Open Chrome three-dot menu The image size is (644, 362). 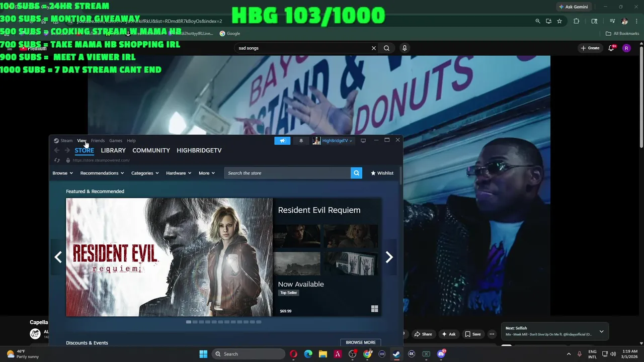pos(637,21)
